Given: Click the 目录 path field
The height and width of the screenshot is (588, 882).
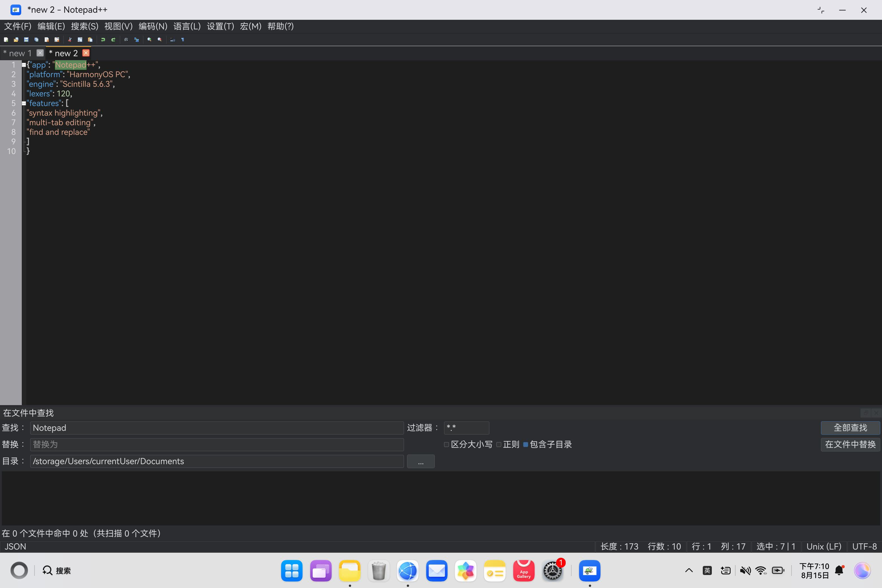Looking at the screenshot, I should point(217,462).
